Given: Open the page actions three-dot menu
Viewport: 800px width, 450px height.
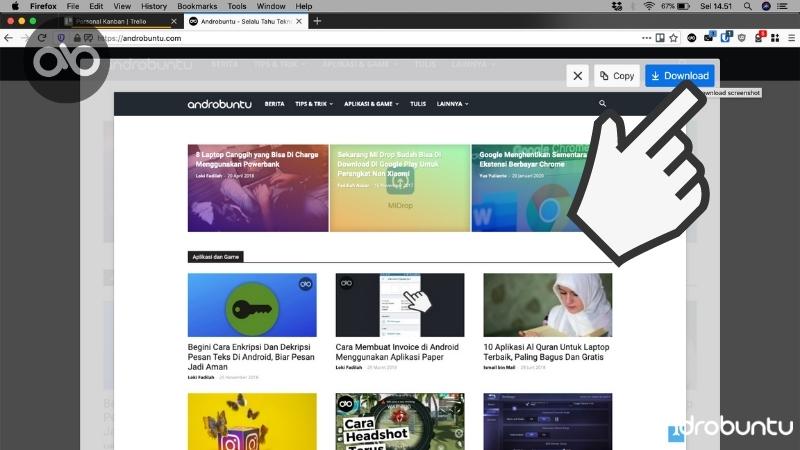Looking at the screenshot, I should pyautogui.click(x=646, y=38).
